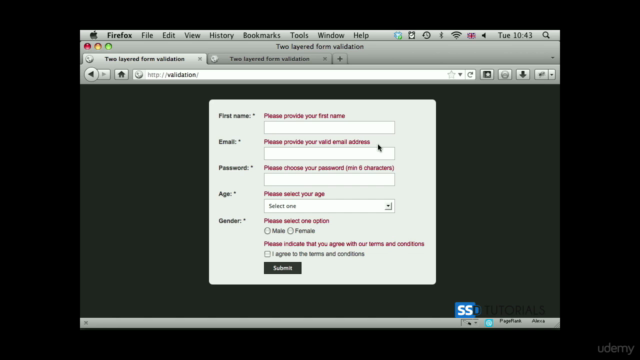Submit the form with the Submit button

(282, 268)
